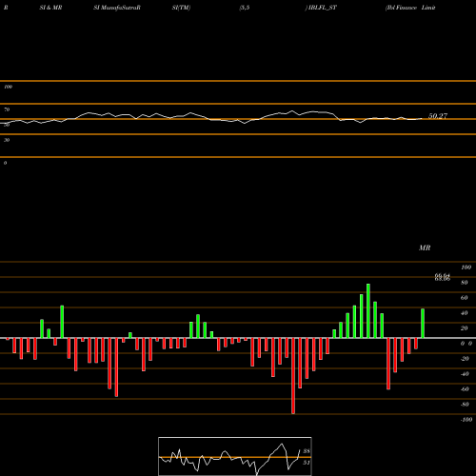
Task: Click the "Ibl Finance Limit" title text
Action: click(x=410, y=8)
